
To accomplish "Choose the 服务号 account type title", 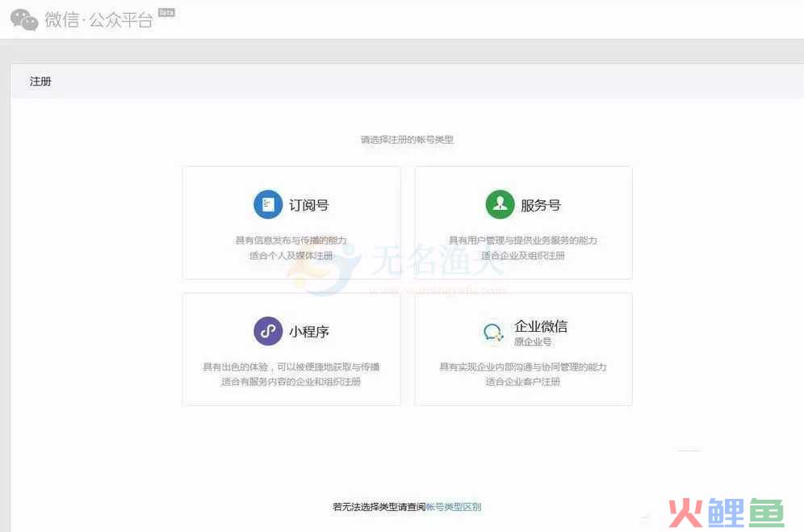I will [x=541, y=205].
